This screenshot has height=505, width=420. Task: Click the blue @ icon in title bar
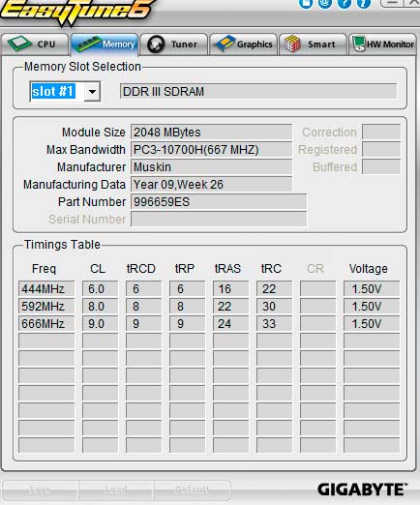point(325,3)
